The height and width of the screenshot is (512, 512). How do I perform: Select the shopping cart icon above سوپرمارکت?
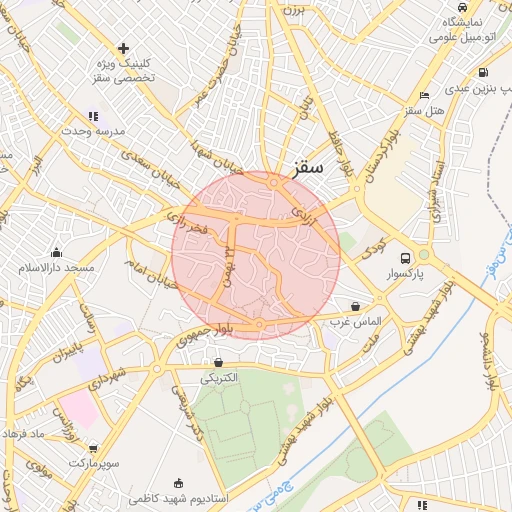click(93, 448)
